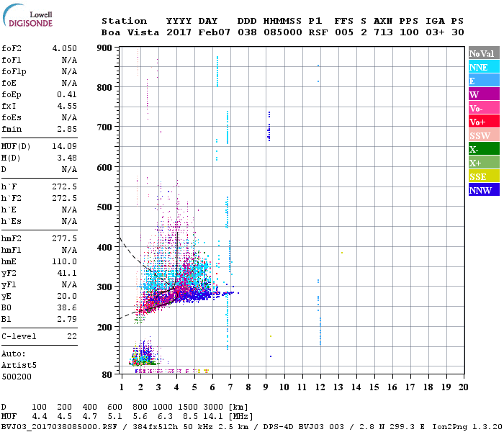
Task: Click the Artist5 autoscaling label
Action: point(19,366)
